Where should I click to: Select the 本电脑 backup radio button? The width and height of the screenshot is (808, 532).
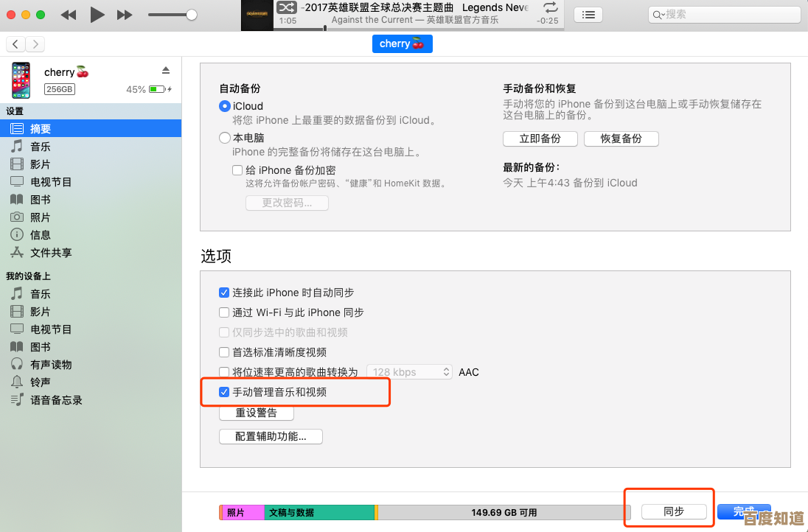click(224, 137)
